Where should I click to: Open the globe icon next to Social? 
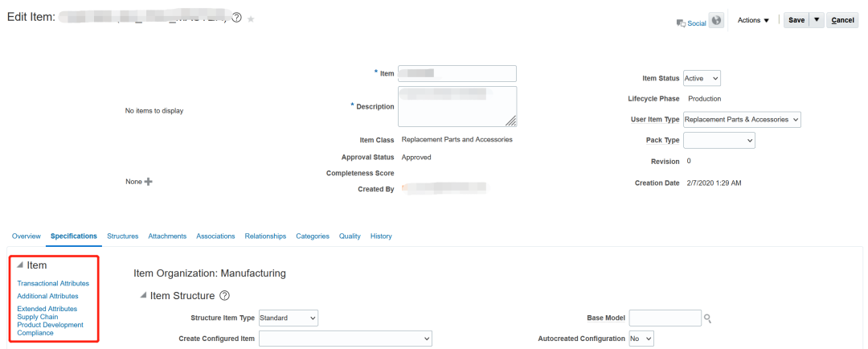pos(716,20)
